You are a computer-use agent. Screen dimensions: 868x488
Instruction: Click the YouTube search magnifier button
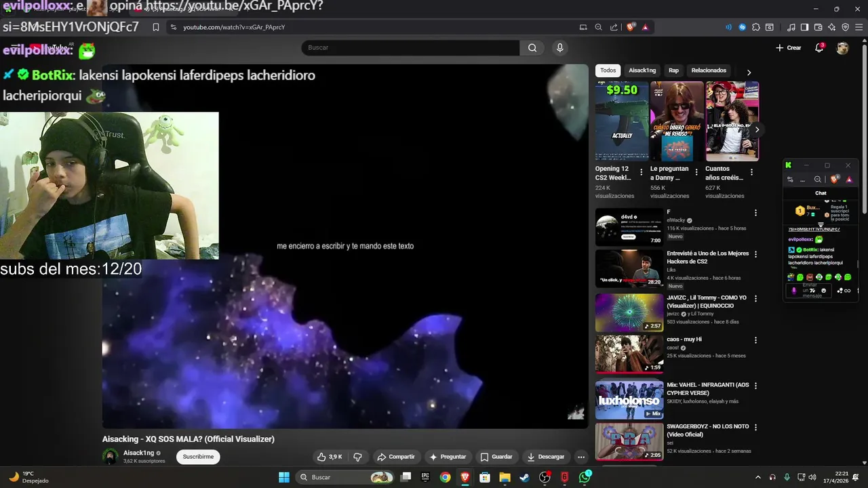pyautogui.click(x=532, y=47)
